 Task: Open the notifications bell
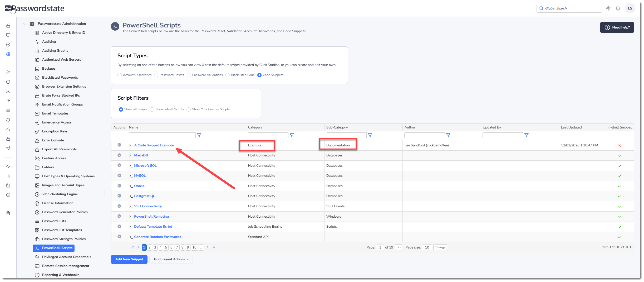tap(618, 8)
